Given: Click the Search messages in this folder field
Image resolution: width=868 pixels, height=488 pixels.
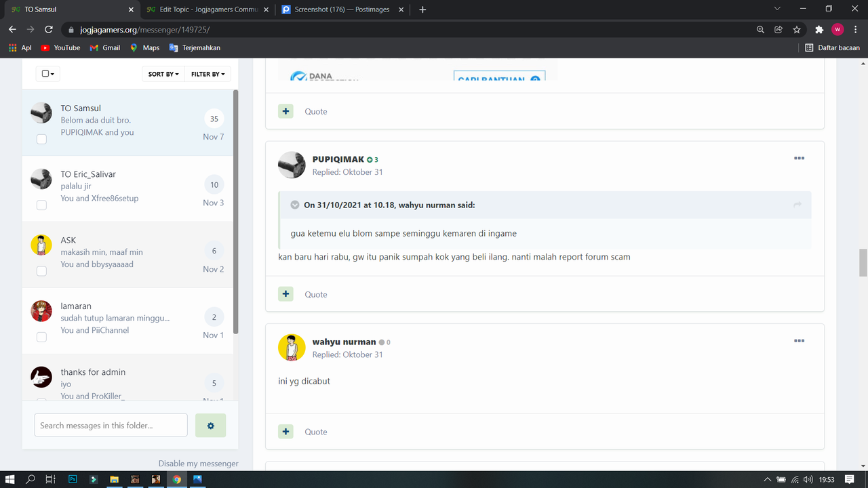Looking at the screenshot, I should coord(111,425).
